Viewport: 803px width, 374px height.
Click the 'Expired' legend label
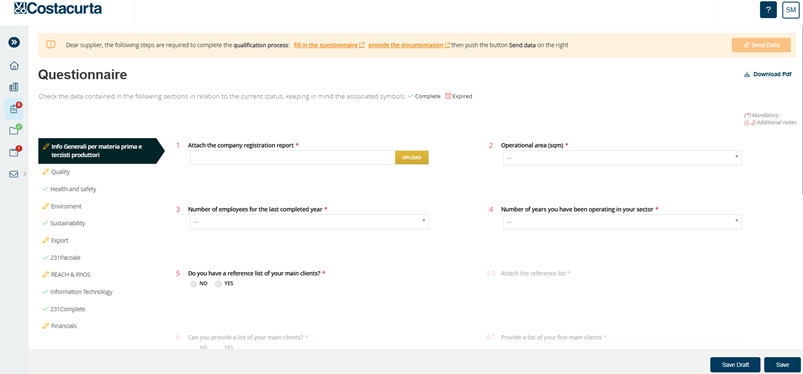[x=462, y=96]
